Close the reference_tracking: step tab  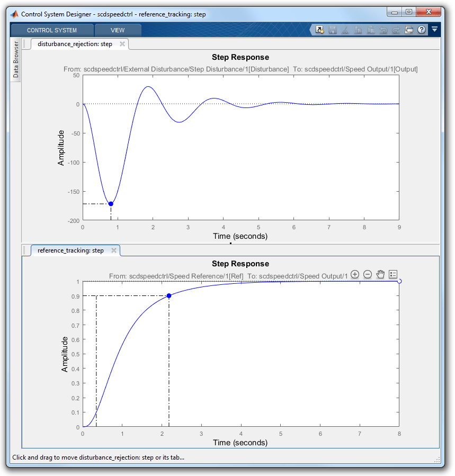(114, 250)
